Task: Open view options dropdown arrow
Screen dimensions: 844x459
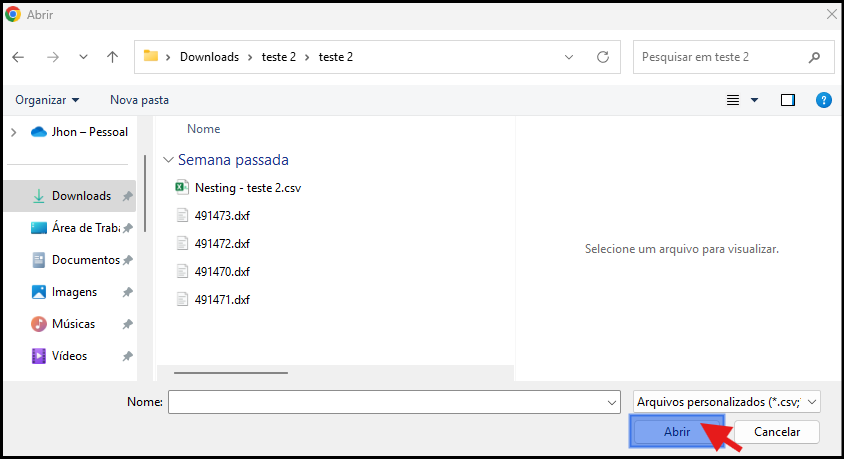Action: [x=755, y=100]
